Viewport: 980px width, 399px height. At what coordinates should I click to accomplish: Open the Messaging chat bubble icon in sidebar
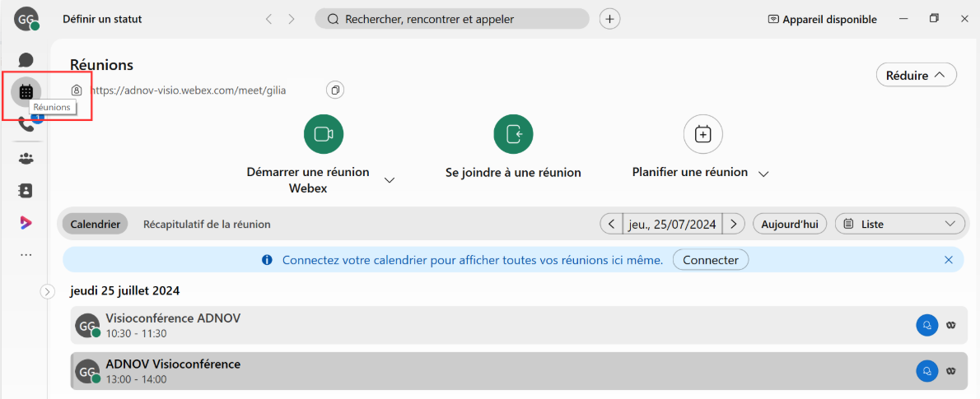click(x=26, y=60)
